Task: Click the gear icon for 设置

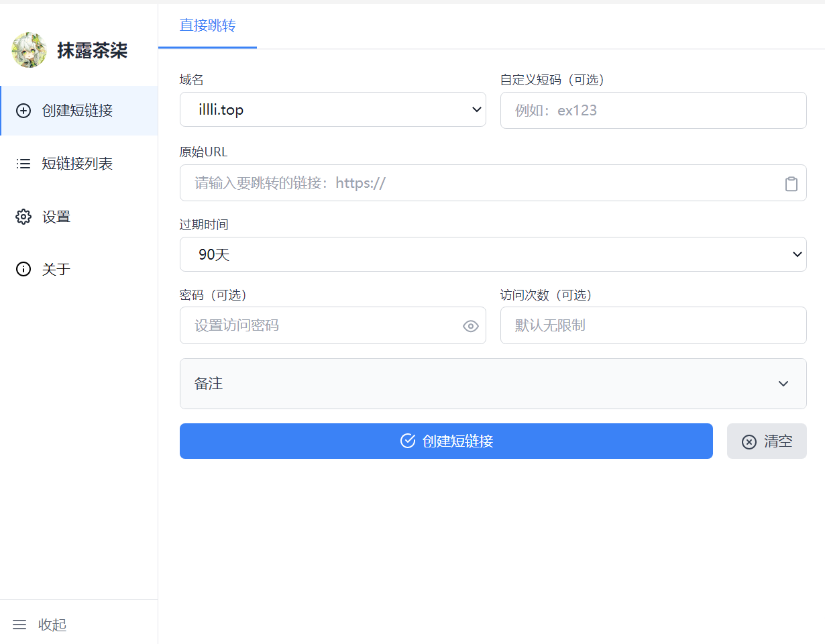Action: coord(23,217)
